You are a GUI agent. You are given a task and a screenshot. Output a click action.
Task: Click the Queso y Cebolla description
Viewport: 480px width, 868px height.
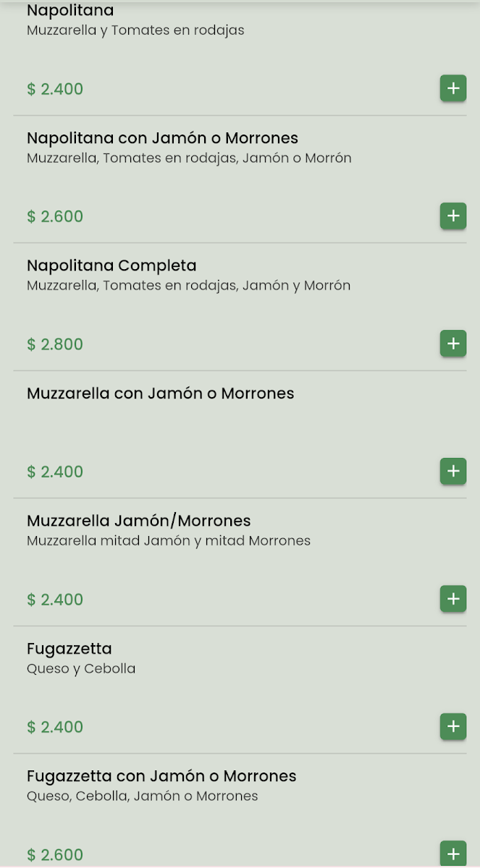pos(81,668)
